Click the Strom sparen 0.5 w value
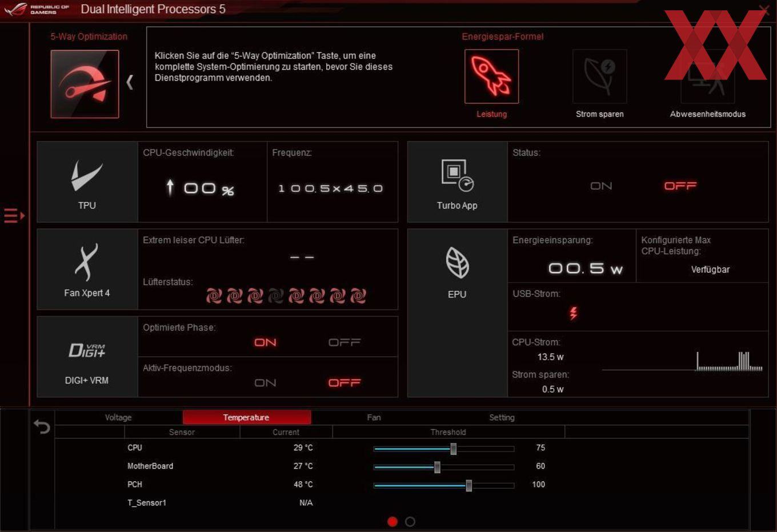The image size is (777, 532). point(552,389)
